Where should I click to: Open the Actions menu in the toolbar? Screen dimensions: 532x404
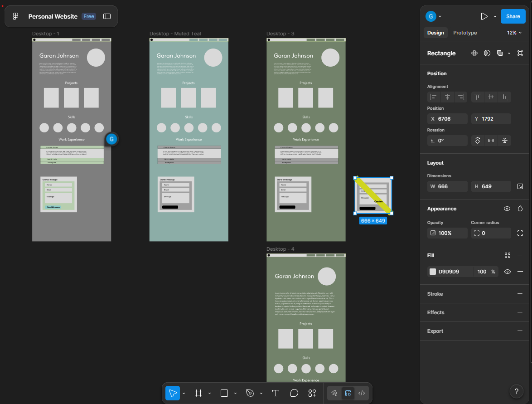[x=312, y=393]
